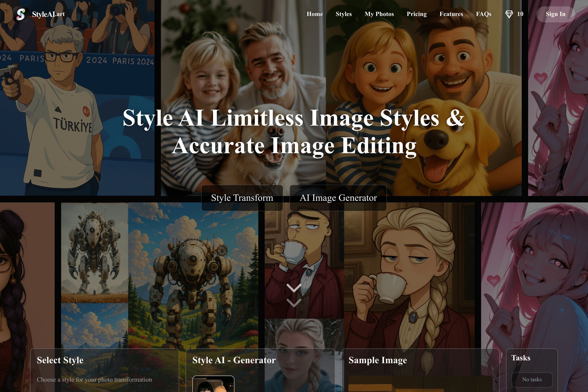Expand the Tasks panel
This screenshot has height=392, width=588.
[x=521, y=358]
